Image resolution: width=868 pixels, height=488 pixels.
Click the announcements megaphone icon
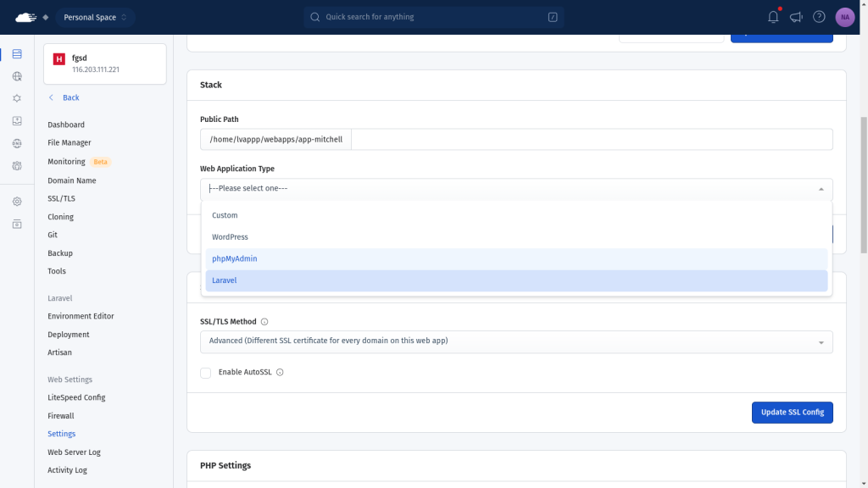[x=796, y=17]
